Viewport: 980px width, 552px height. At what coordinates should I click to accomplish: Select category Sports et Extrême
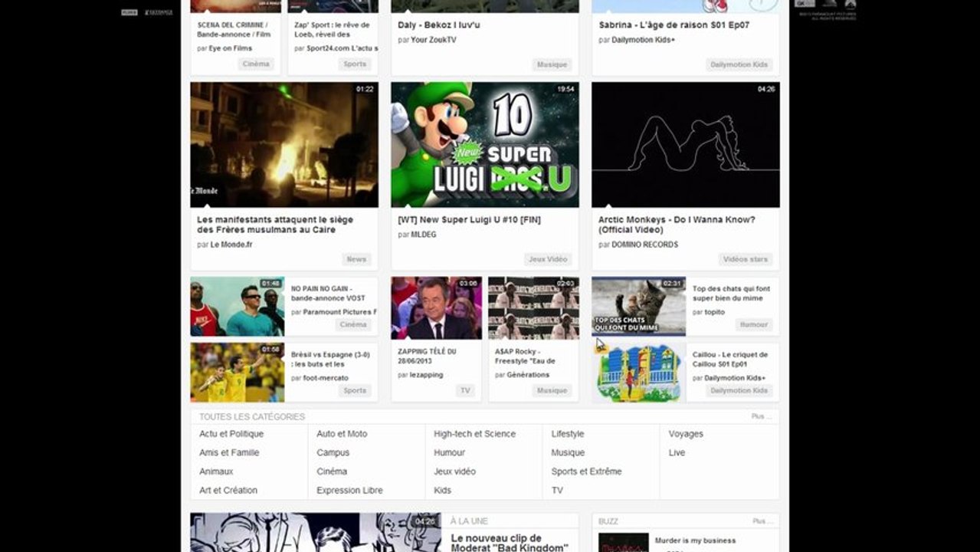[x=586, y=472]
